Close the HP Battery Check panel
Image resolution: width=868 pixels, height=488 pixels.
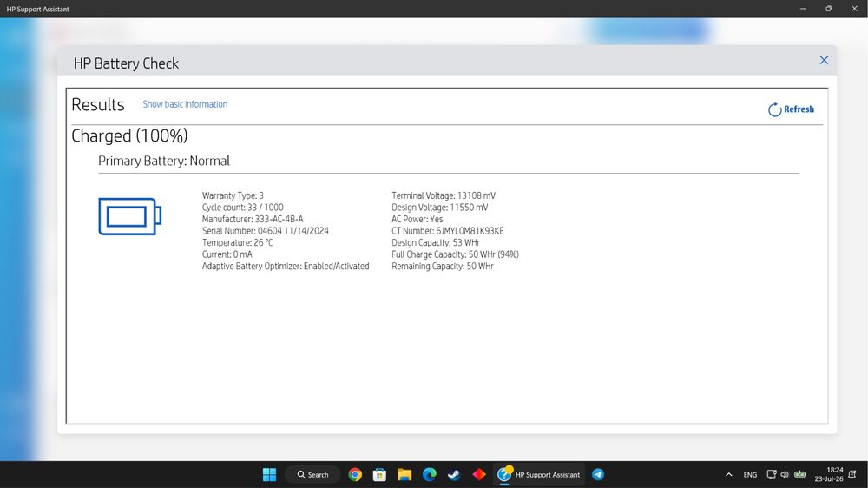point(824,60)
